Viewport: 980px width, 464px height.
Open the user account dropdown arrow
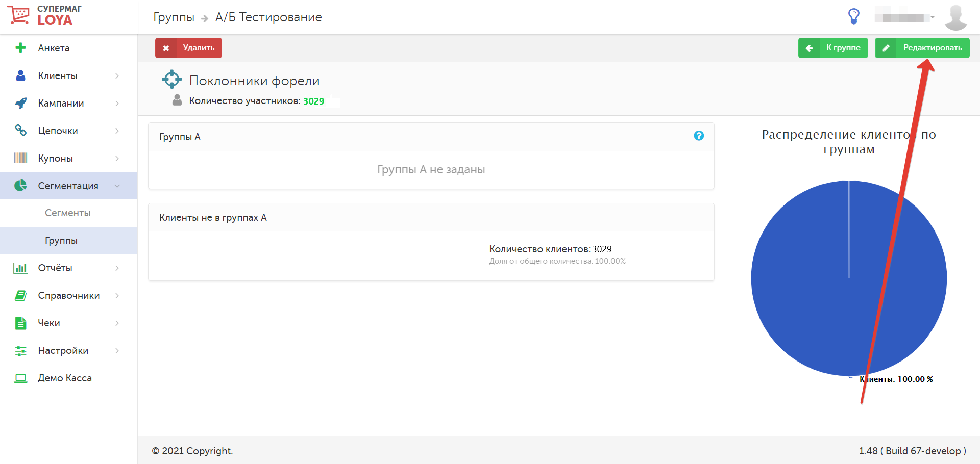point(932,17)
